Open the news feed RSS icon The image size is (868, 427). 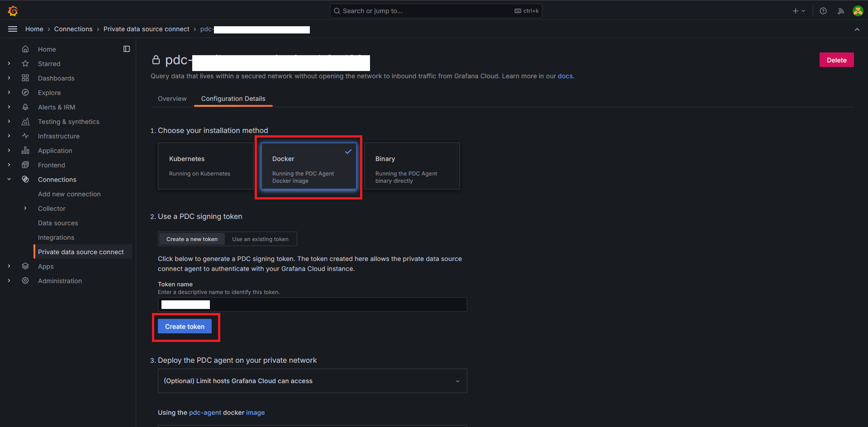pos(841,11)
